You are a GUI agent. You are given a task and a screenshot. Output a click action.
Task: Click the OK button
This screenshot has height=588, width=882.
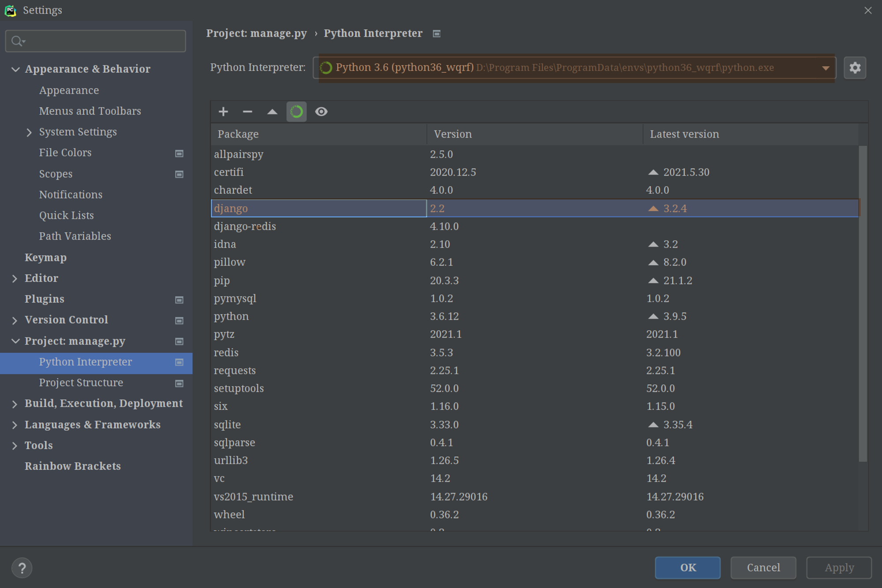pos(688,568)
